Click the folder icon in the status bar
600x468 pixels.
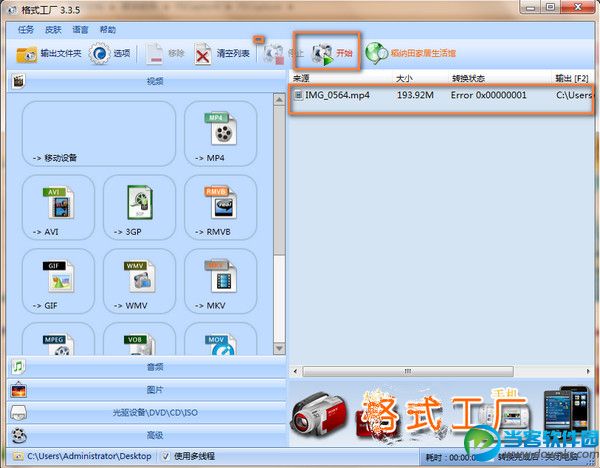coord(18,456)
